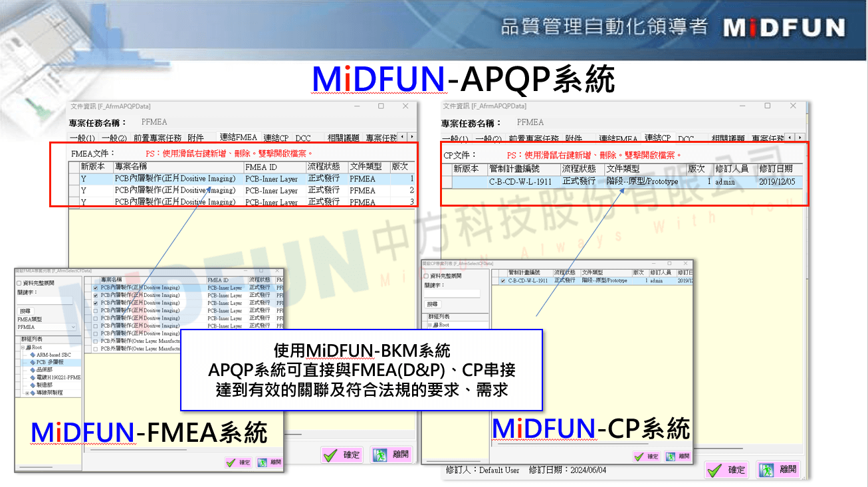Click 修訂日期 column header in CP文件 table

(x=780, y=169)
